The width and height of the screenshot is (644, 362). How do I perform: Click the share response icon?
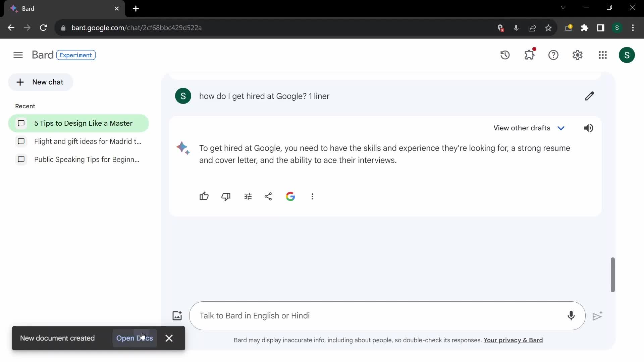coord(268,196)
